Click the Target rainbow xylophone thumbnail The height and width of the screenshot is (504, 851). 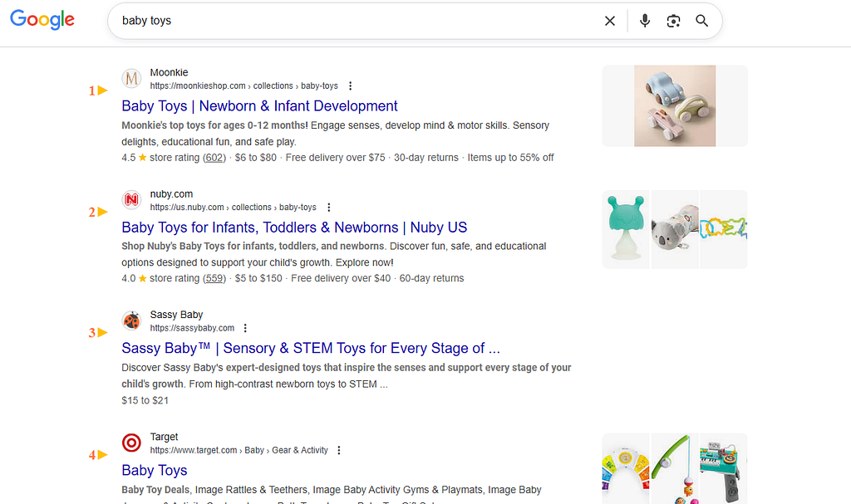tap(626, 468)
